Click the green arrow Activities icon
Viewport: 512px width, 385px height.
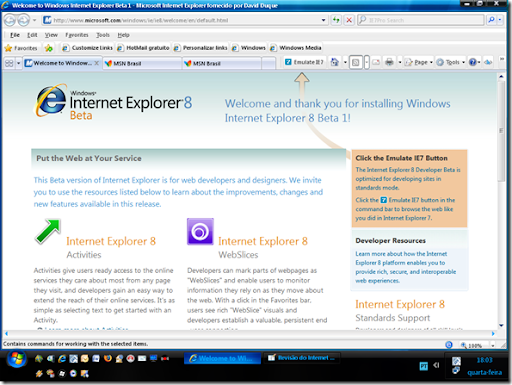pyautogui.click(x=48, y=231)
